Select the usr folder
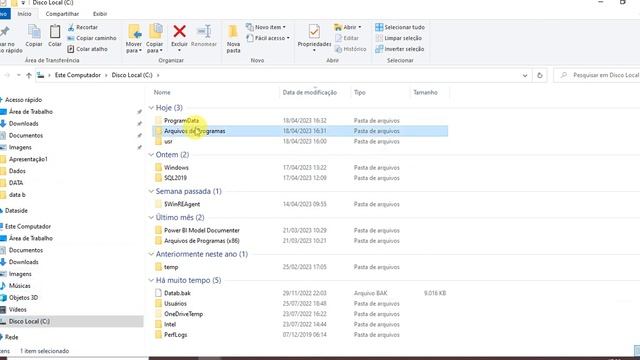 point(300,141)
